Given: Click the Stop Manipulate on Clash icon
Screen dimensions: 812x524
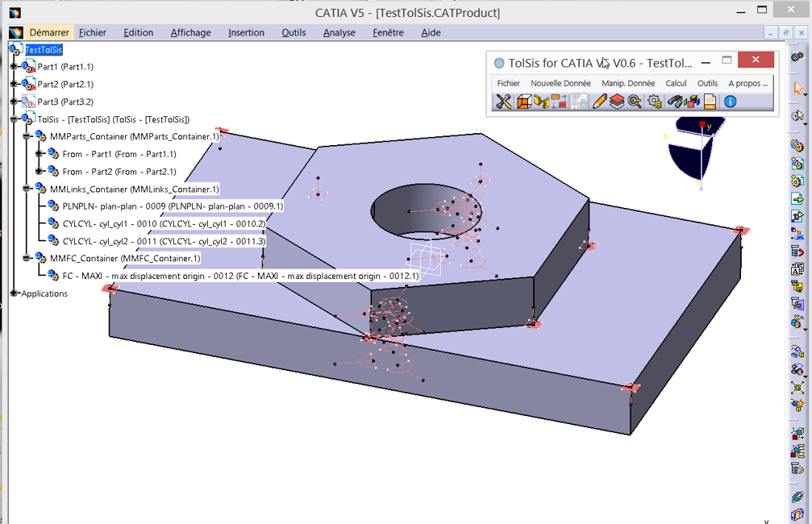Looking at the screenshot, I should (797, 405).
